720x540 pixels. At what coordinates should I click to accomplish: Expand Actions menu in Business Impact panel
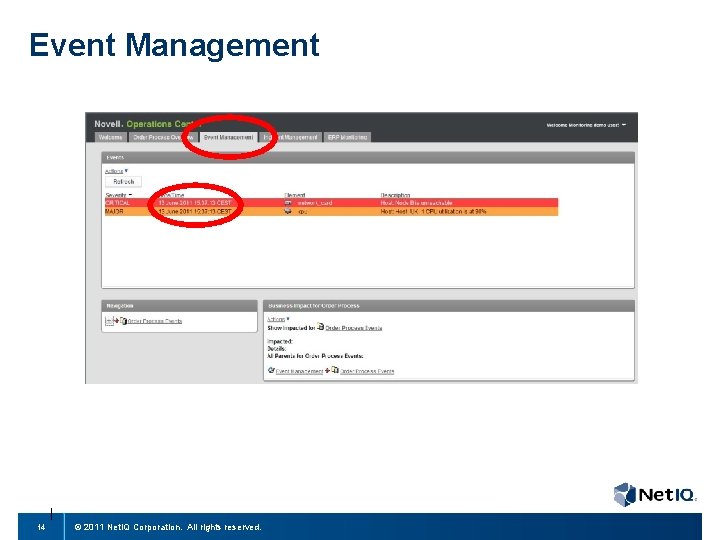278,319
